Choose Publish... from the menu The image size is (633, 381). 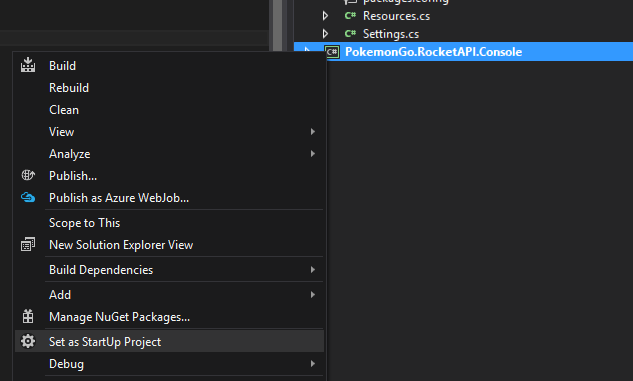(169, 176)
